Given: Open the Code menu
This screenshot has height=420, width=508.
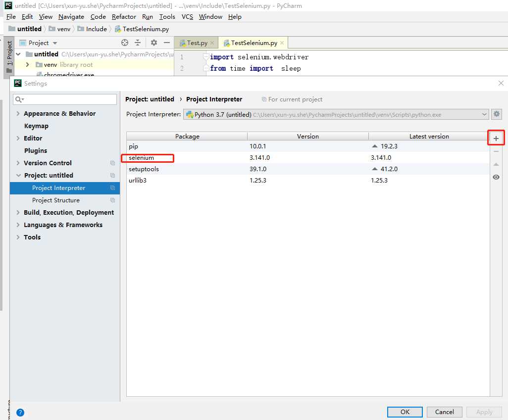Looking at the screenshot, I should click(98, 16).
